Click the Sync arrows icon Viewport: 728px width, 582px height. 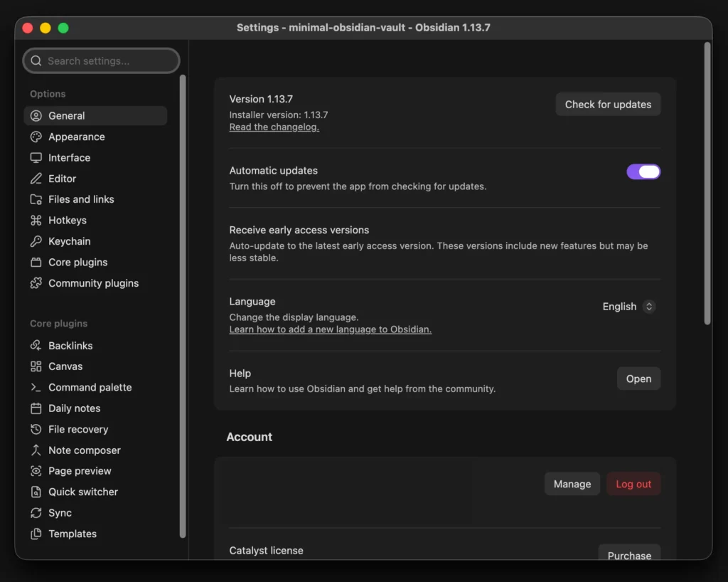(36, 512)
